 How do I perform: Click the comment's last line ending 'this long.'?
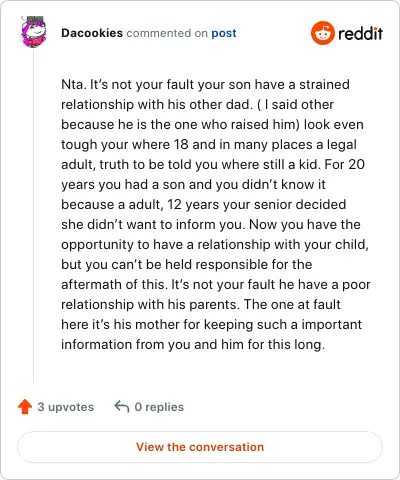[x=193, y=344]
